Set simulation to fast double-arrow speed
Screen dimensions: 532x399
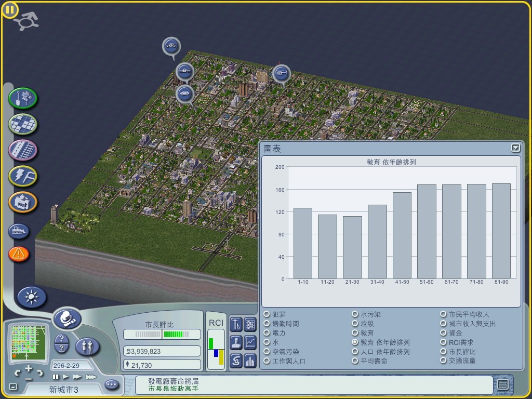(x=77, y=377)
